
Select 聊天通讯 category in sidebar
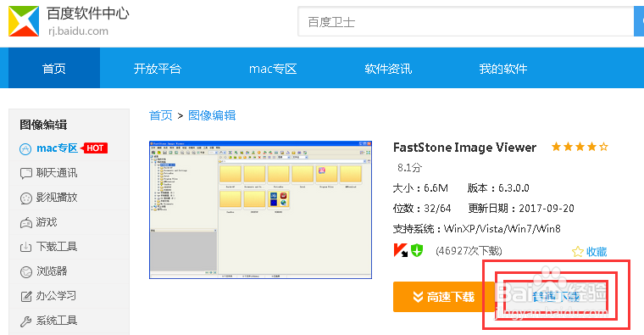pos(57,173)
